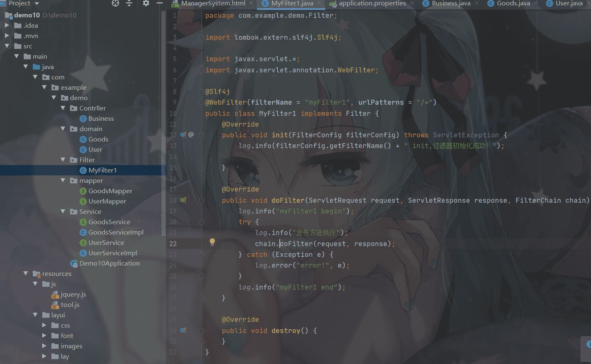This screenshot has width=591, height=364.
Task: Click the @WebFilter annotation in the code
Action: pyautogui.click(x=226, y=102)
